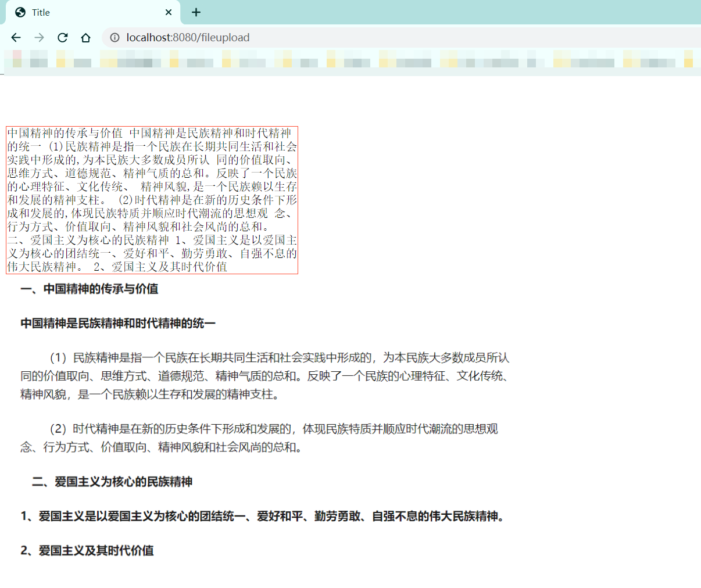Click the red-bordered extracted text box
The width and height of the screenshot is (701, 588).
point(152,200)
